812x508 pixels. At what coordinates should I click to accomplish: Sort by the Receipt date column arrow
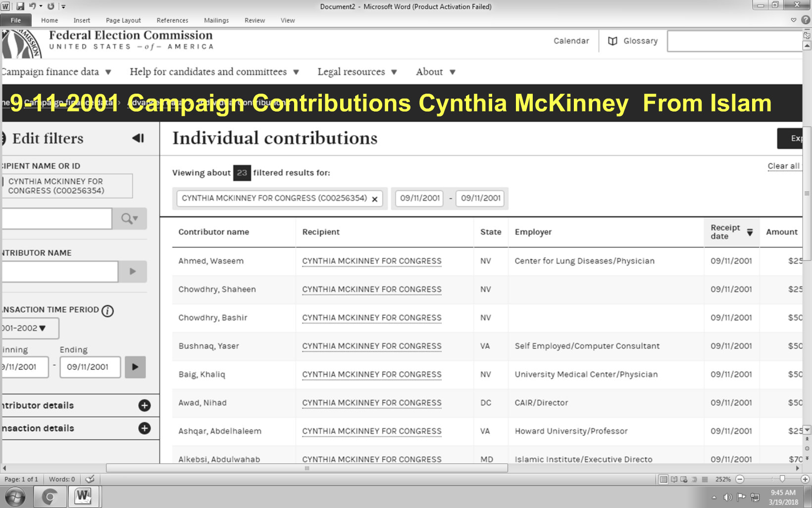(750, 232)
